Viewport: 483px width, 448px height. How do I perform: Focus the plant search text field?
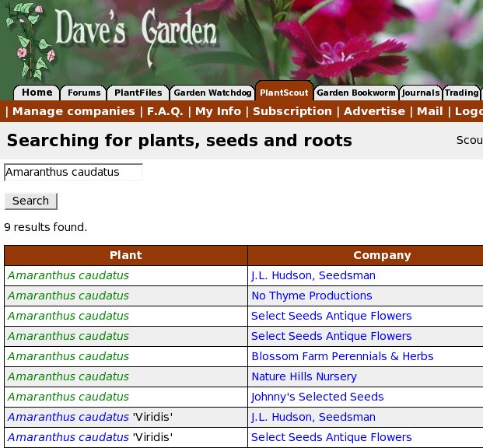pyautogui.click(x=73, y=172)
